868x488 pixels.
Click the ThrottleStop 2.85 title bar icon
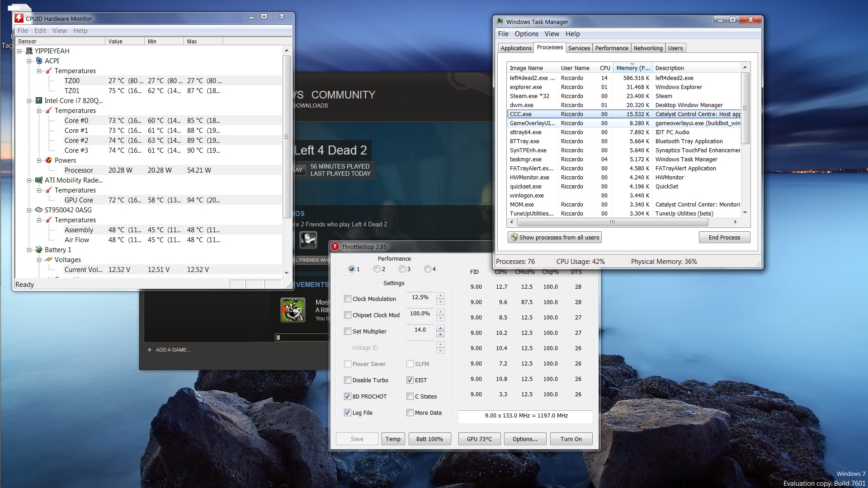335,246
